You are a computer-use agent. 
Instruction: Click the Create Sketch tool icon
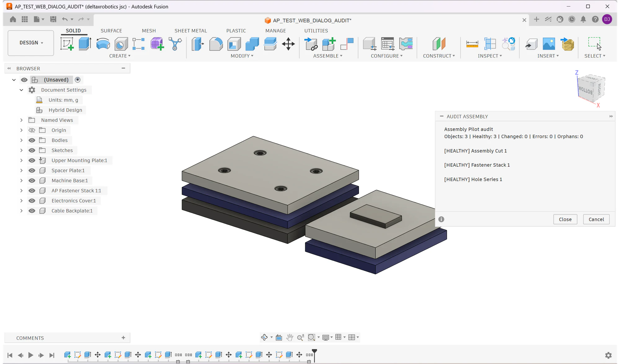click(67, 44)
